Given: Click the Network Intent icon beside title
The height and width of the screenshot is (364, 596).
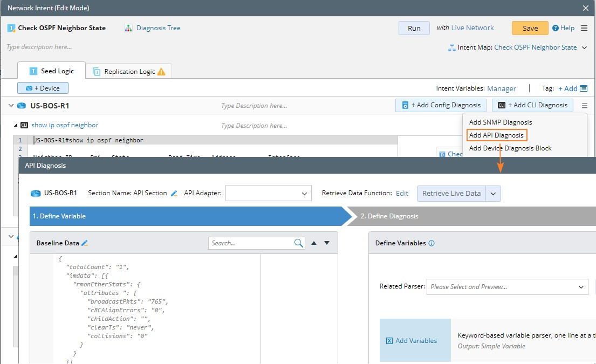Looking at the screenshot, I should click(11, 28).
